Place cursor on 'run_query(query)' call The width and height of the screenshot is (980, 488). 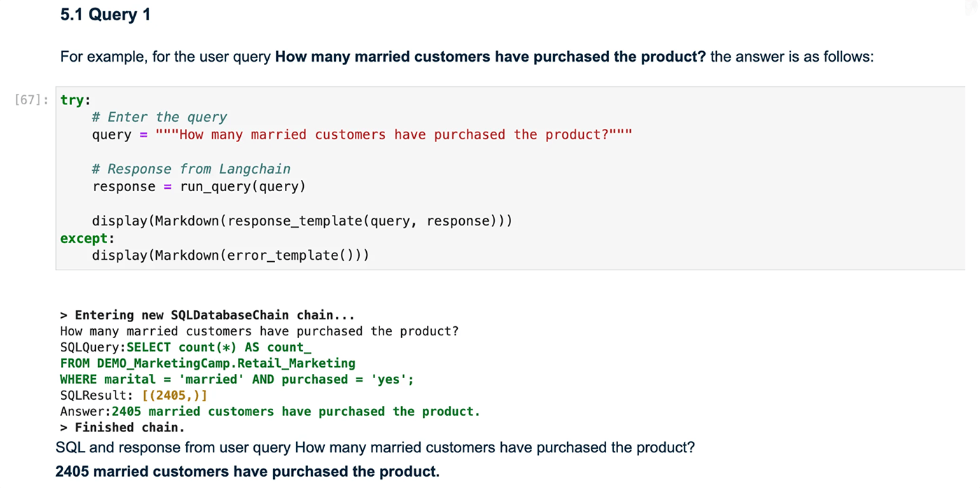(x=243, y=186)
